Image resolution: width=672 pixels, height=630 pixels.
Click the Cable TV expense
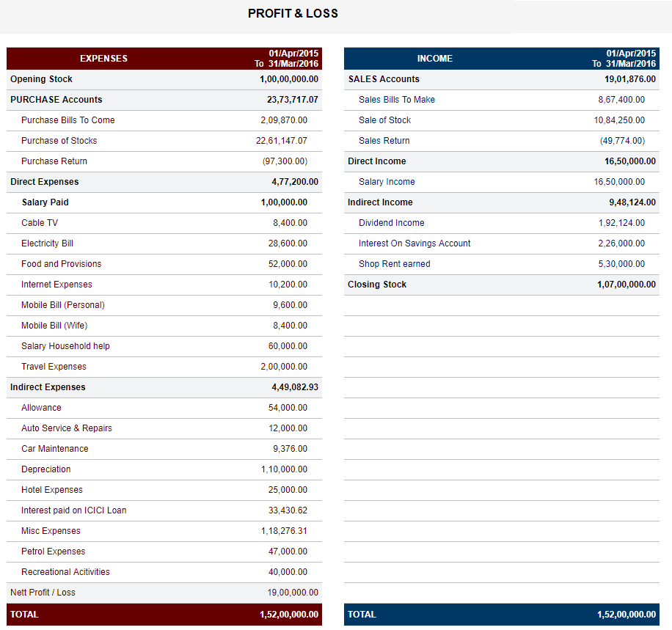tap(40, 223)
